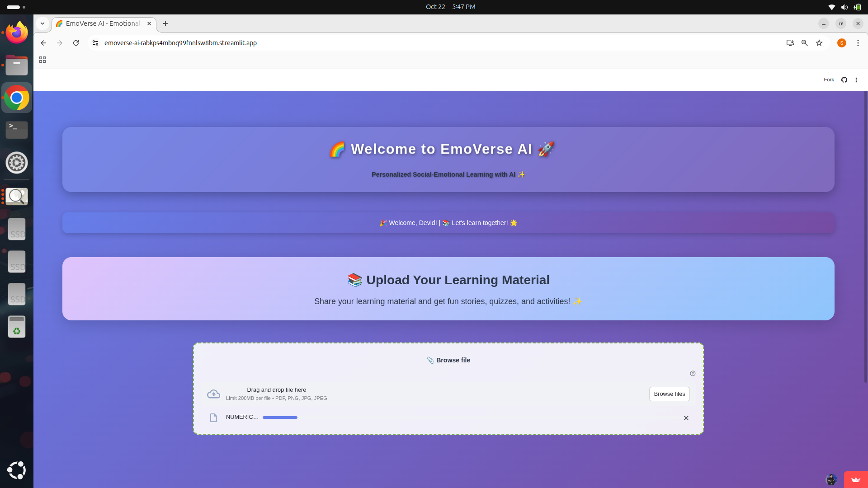Screen dimensions: 868x488
Task: Open the Streamlit app three-dot menu
Action: (856, 80)
